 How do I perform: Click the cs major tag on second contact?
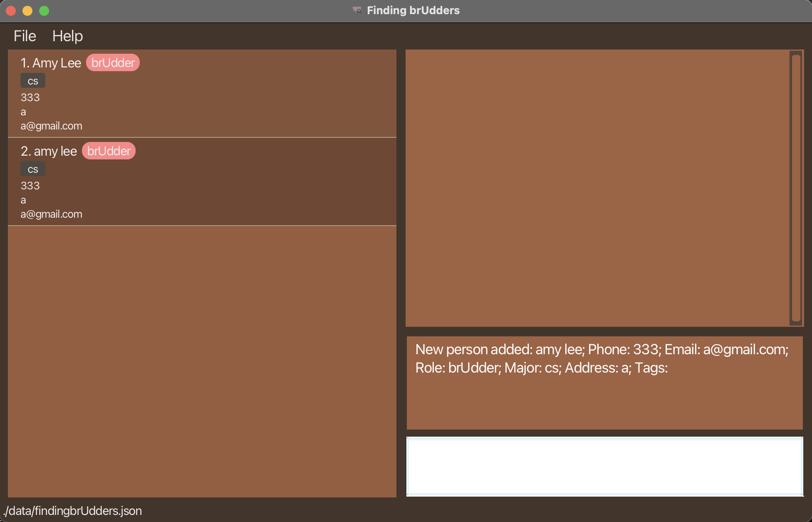[x=33, y=169]
